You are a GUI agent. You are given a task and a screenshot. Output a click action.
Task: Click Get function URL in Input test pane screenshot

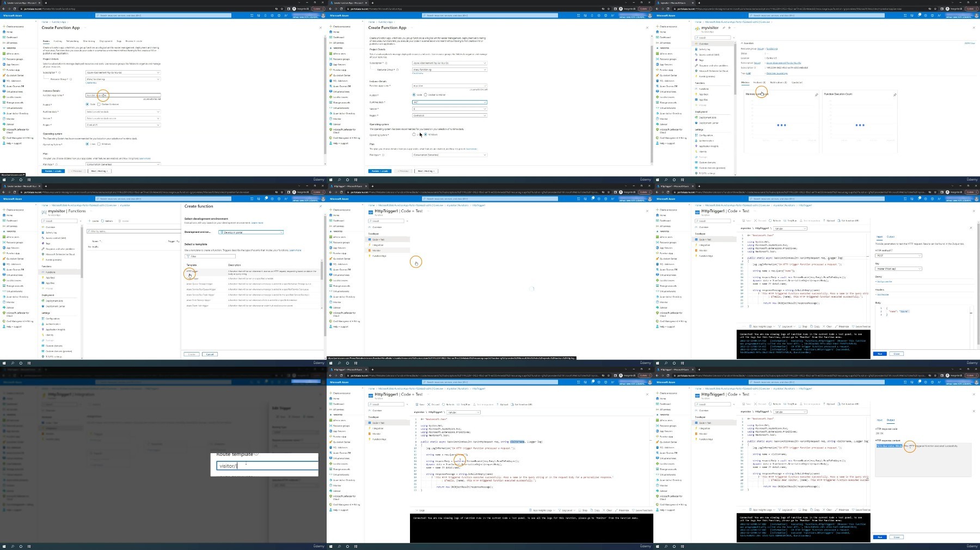pyautogui.click(x=849, y=221)
